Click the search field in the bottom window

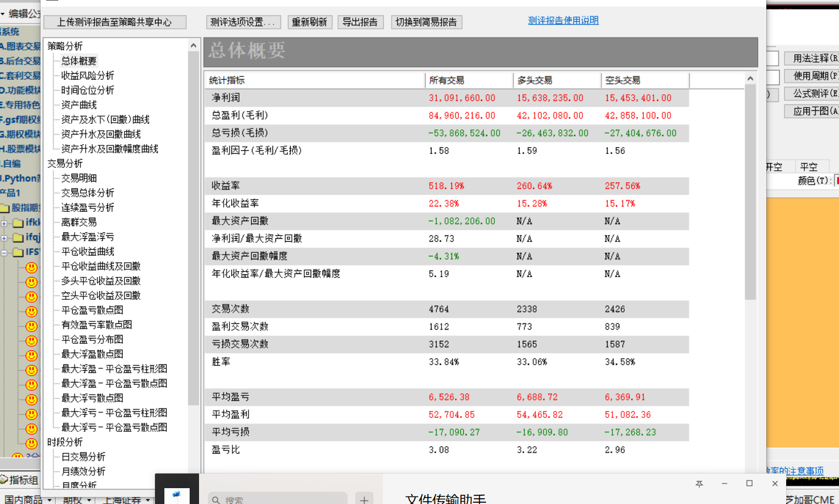(x=278, y=499)
